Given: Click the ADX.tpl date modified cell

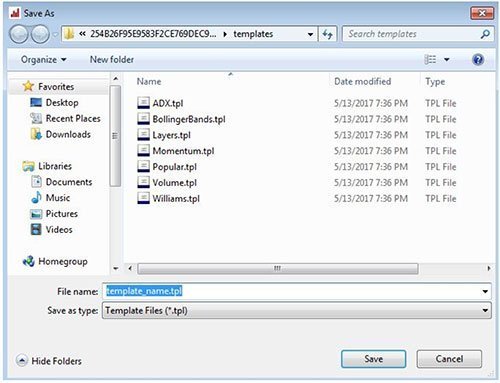Looking at the screenshot, I should point(371,103).
